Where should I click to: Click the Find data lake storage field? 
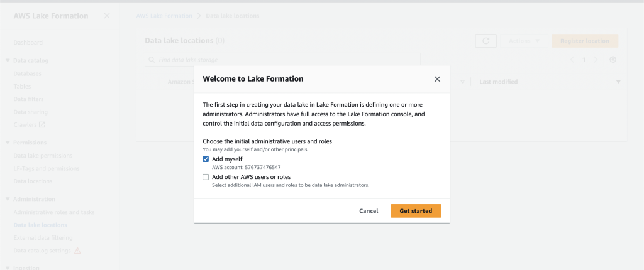click(x=282, y=60)
